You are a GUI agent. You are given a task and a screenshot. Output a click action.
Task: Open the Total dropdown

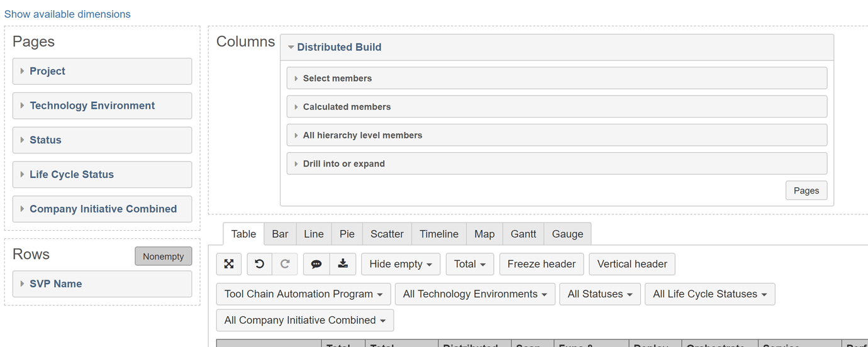coord(469,264)
